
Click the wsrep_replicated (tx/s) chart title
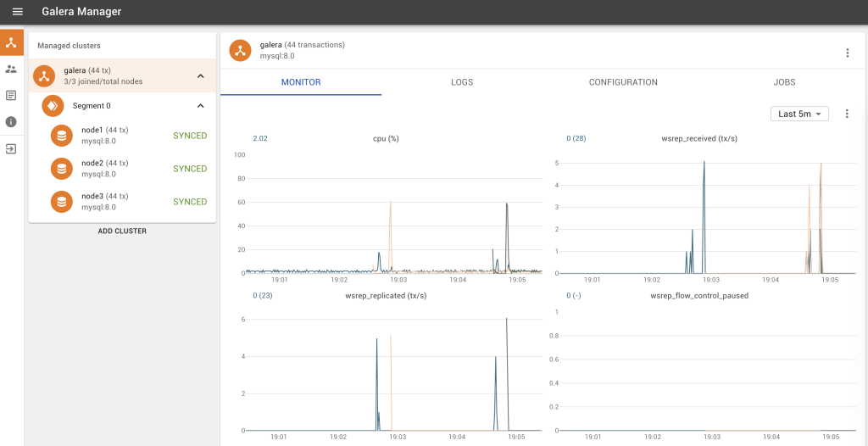(386, 296)
